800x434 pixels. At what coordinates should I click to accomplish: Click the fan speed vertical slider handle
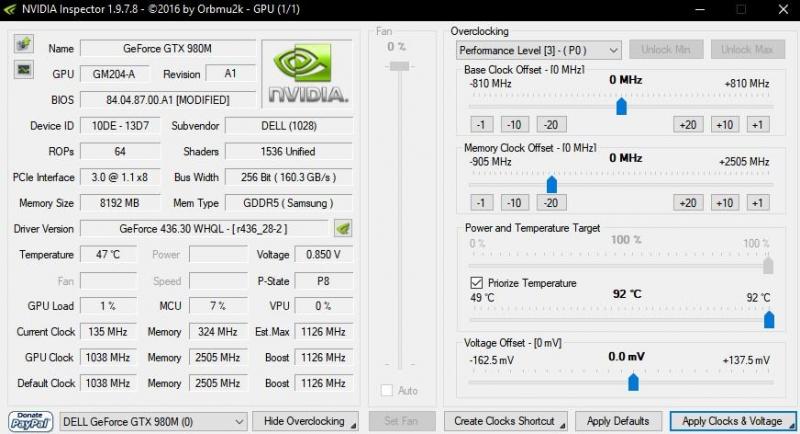click(x=399, y=66)
